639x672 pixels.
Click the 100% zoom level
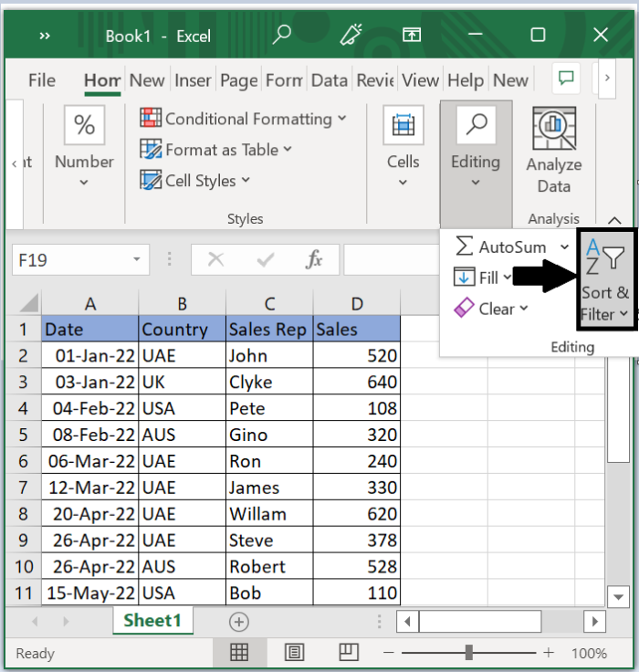point(590,653)
